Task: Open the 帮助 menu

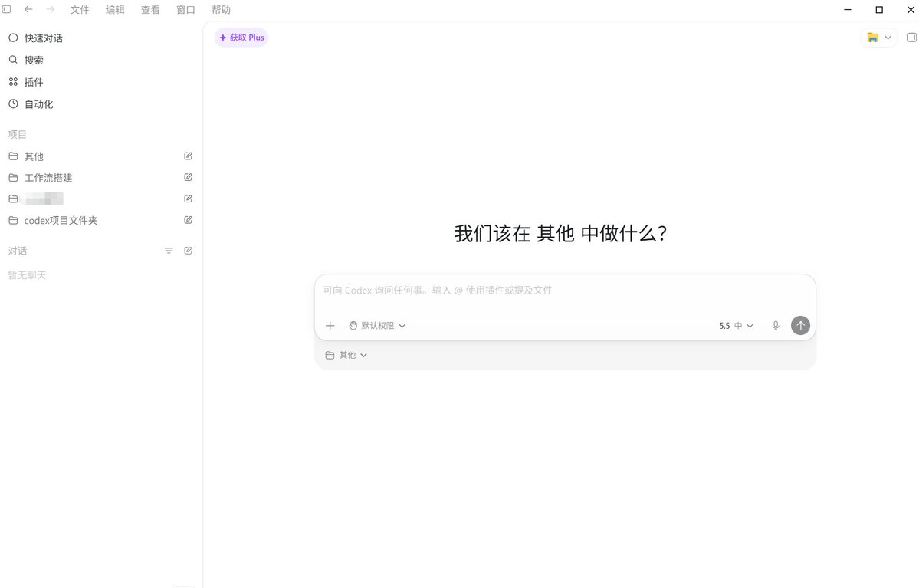Action: coord(221,10)
